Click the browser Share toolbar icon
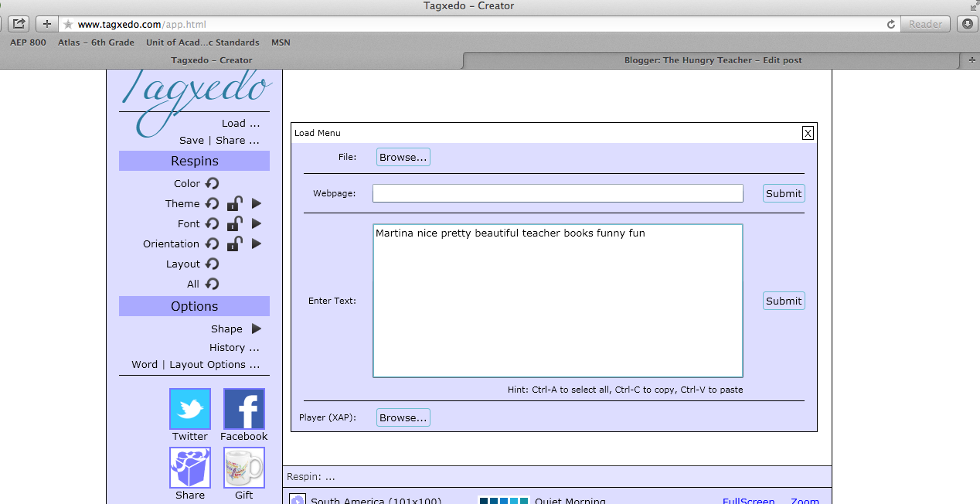 (x=19, y=24)
